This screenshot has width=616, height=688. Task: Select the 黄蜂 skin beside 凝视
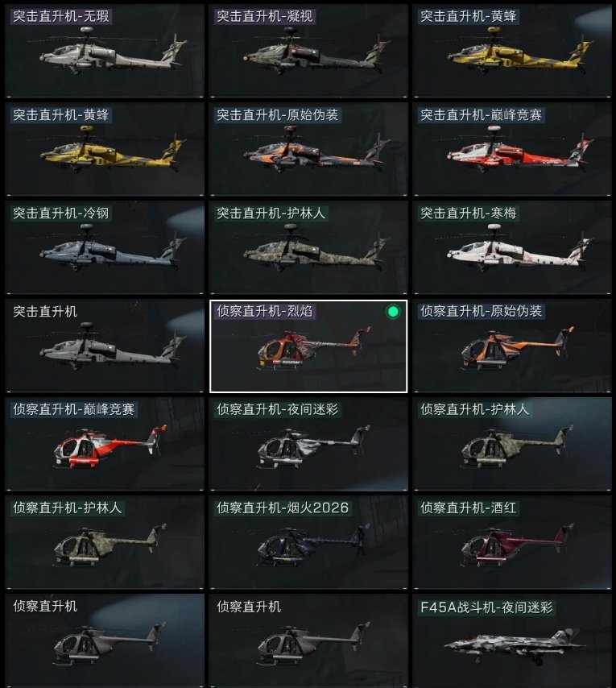click(x=512, y=51)
